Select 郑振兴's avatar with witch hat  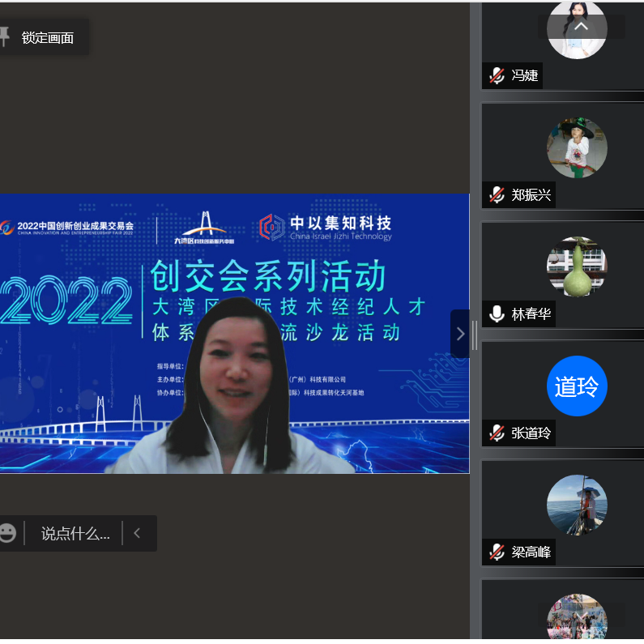coord(577,148)
